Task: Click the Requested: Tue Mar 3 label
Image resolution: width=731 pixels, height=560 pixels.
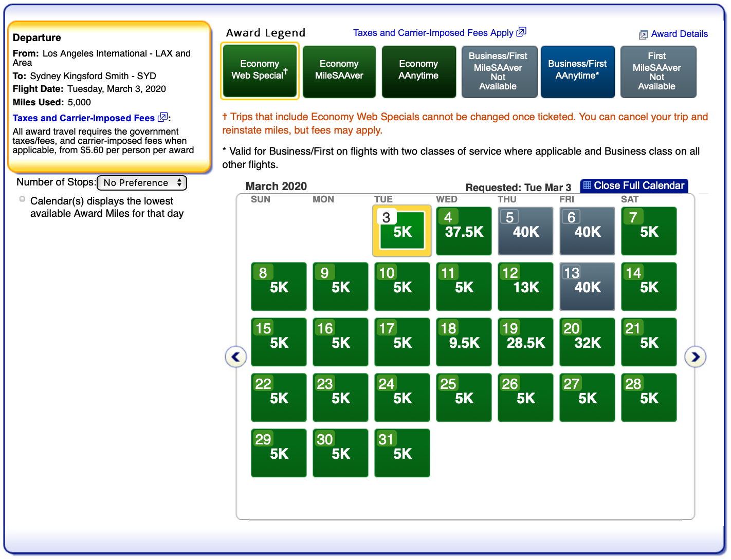Action: 518,188
